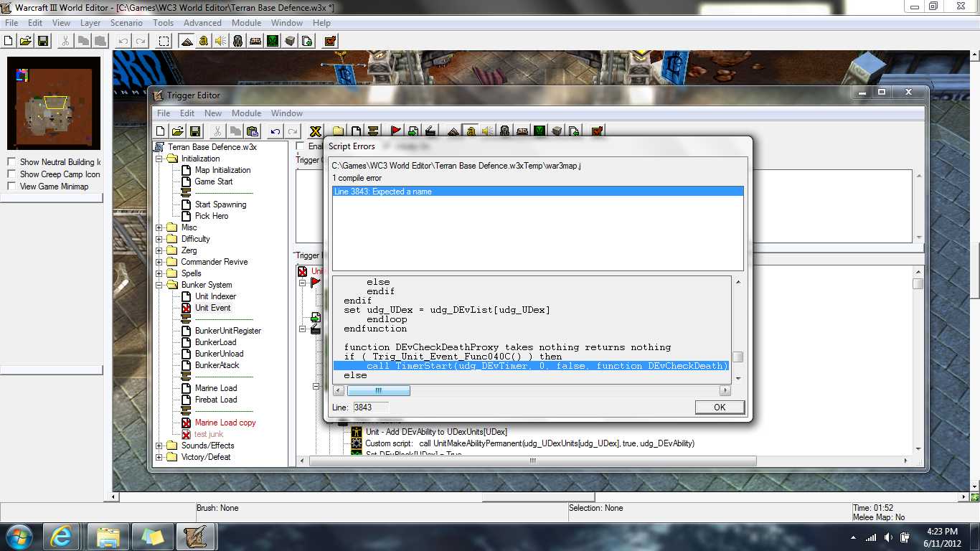Expand the Victory/Defeat category
The image size is (980, 551).
(159, 457)
